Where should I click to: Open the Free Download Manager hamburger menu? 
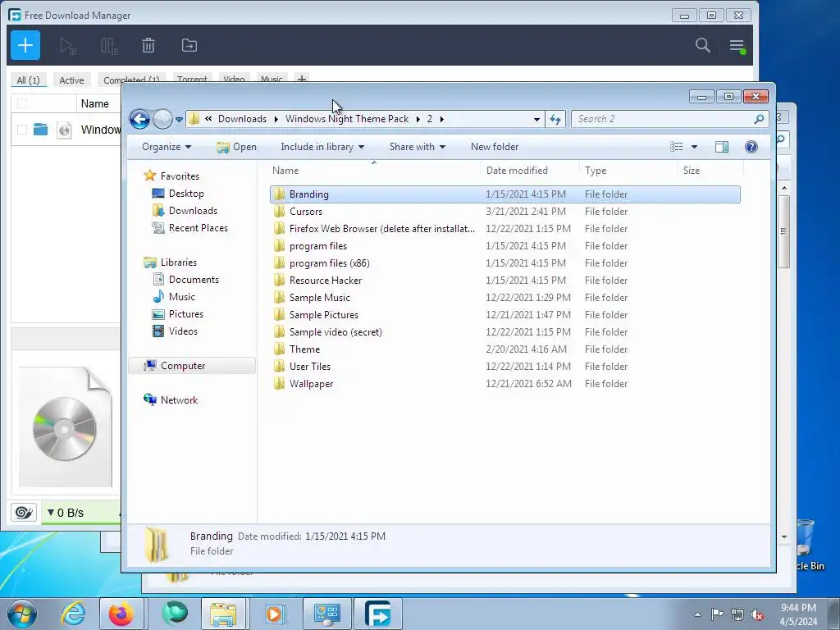click(737, 46)
